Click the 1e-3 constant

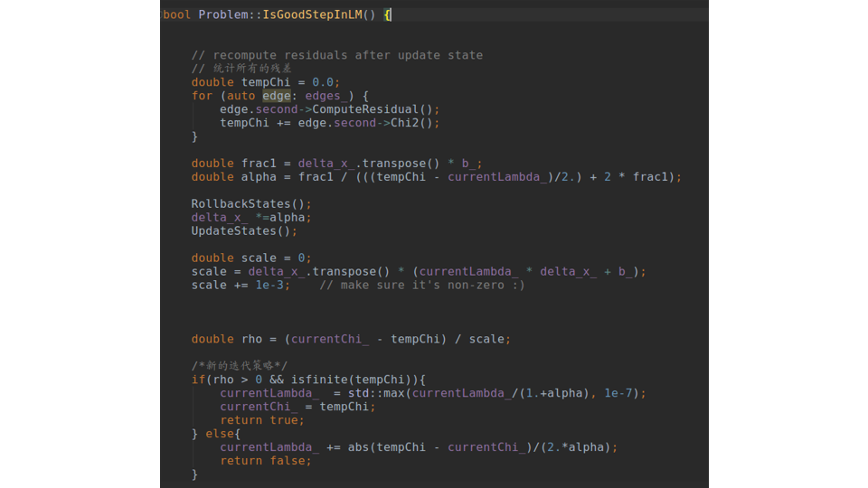[269, 285]
